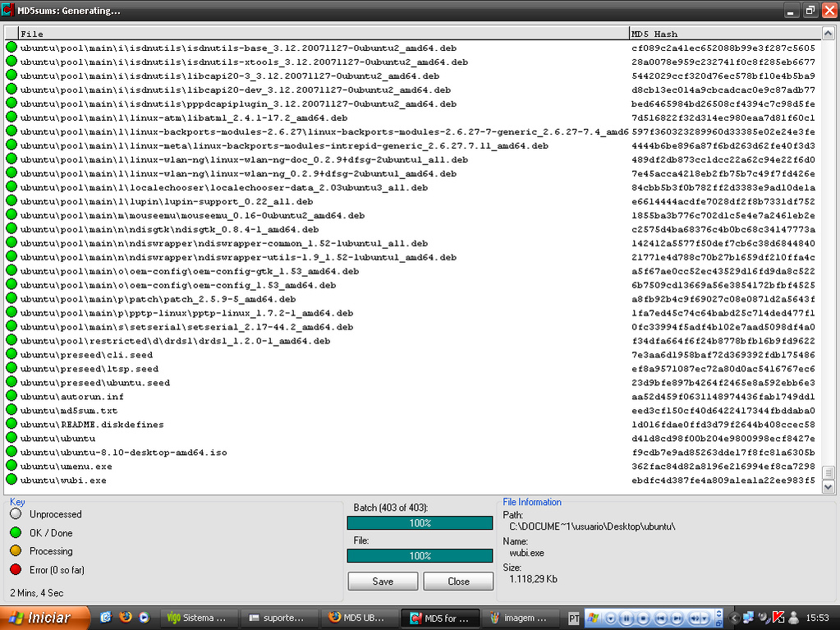Click the Batch progress bar
The image size is (840, 630).
tap(420, 523)
